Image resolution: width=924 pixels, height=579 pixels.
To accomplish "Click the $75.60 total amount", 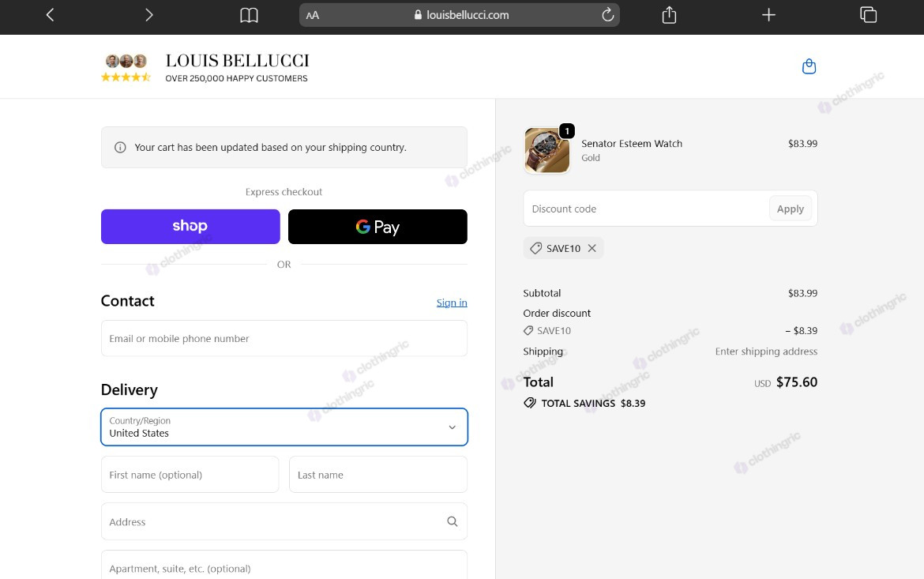I will (x=797, y=382).
